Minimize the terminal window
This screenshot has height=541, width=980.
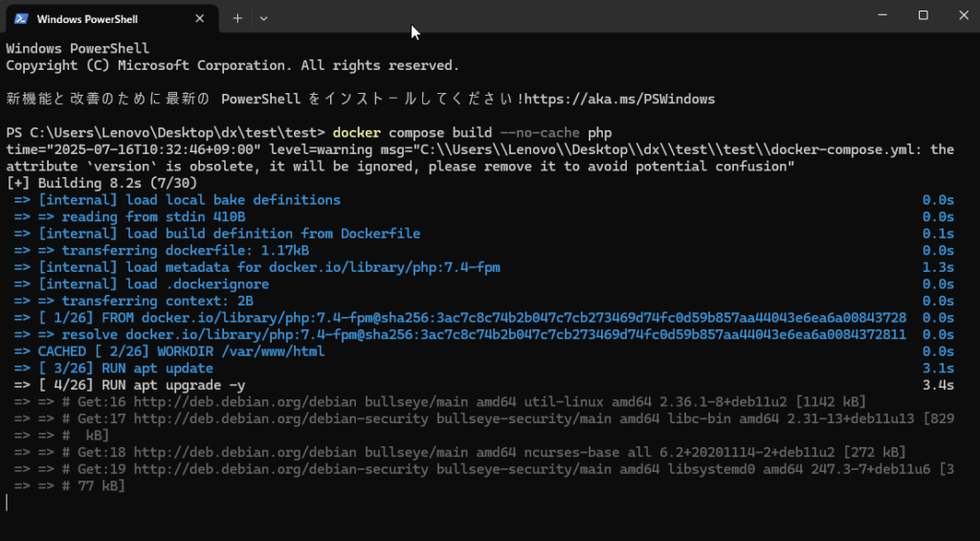(x=879, y=15)
